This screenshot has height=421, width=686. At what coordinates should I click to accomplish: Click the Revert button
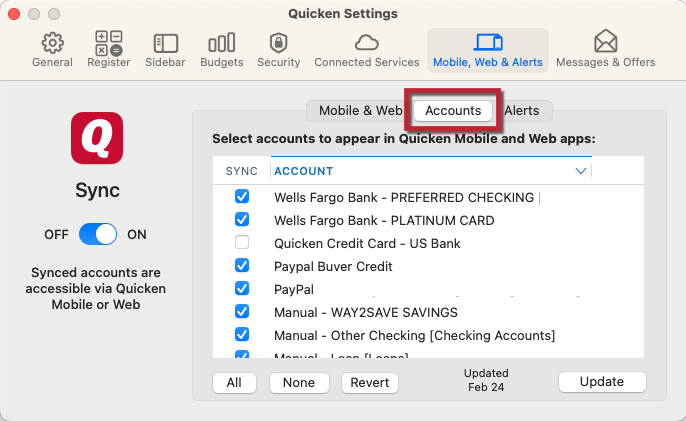click(x=370, y=382)
